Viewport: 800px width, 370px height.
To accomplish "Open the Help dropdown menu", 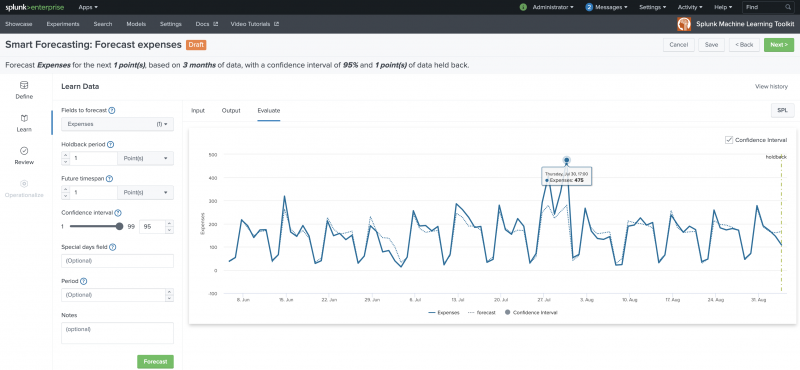I will (x=723, y=7).
